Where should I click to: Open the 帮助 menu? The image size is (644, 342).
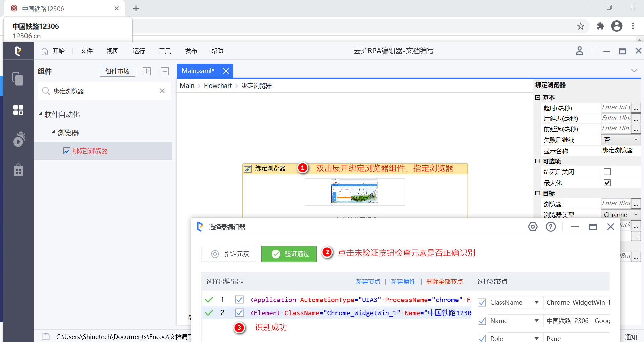point(217,51)
